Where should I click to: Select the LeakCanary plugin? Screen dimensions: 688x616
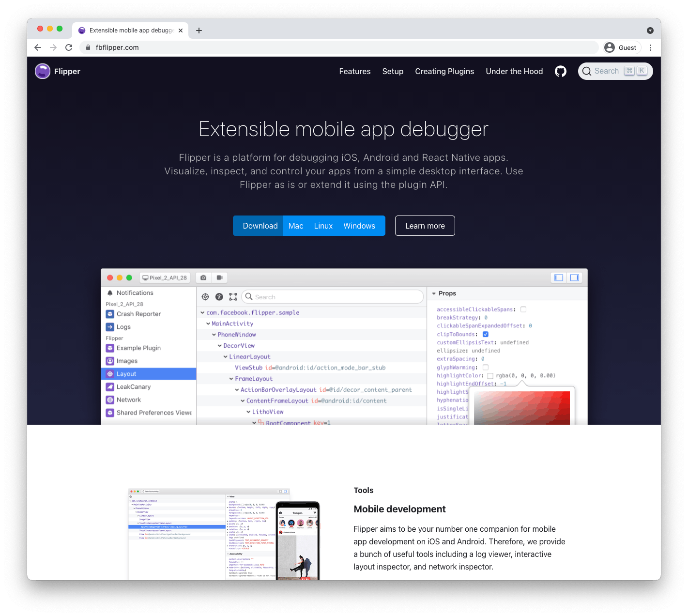(148, 387)
